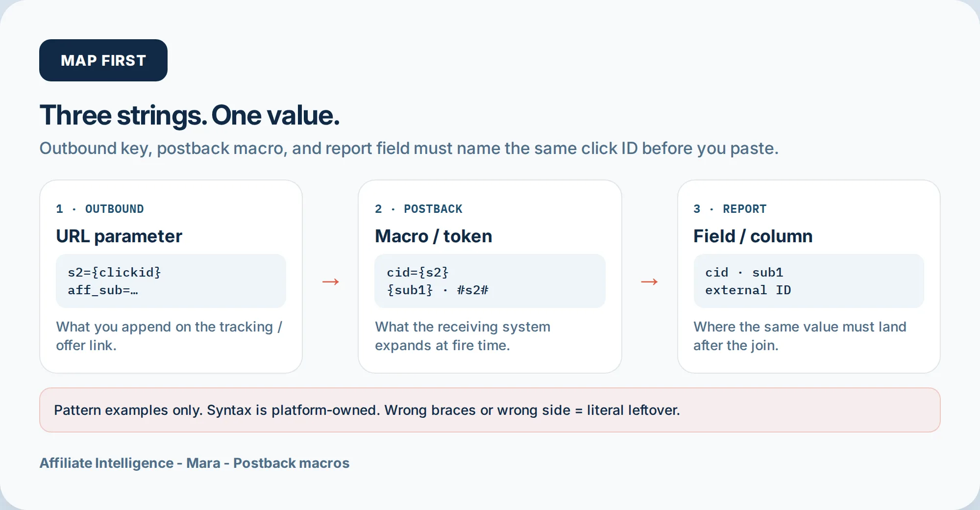Screen dimensions: 980x510
Task: Click the cid · sub1 code line
Action: click(744, 272)
